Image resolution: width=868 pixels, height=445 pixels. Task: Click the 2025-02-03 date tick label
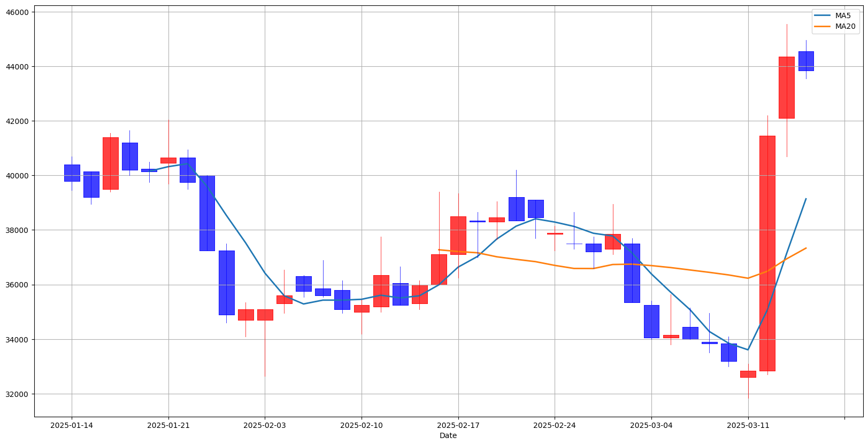point(265,425)
